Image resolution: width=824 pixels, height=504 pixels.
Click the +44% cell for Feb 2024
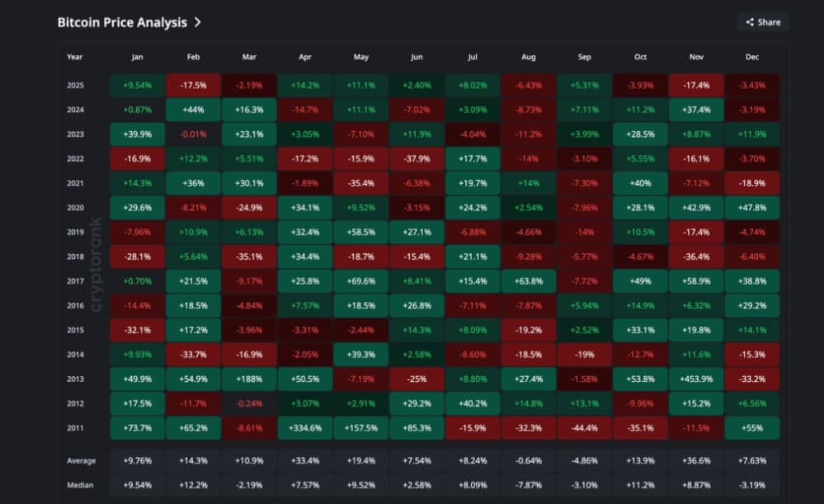(x=193, y=110)
